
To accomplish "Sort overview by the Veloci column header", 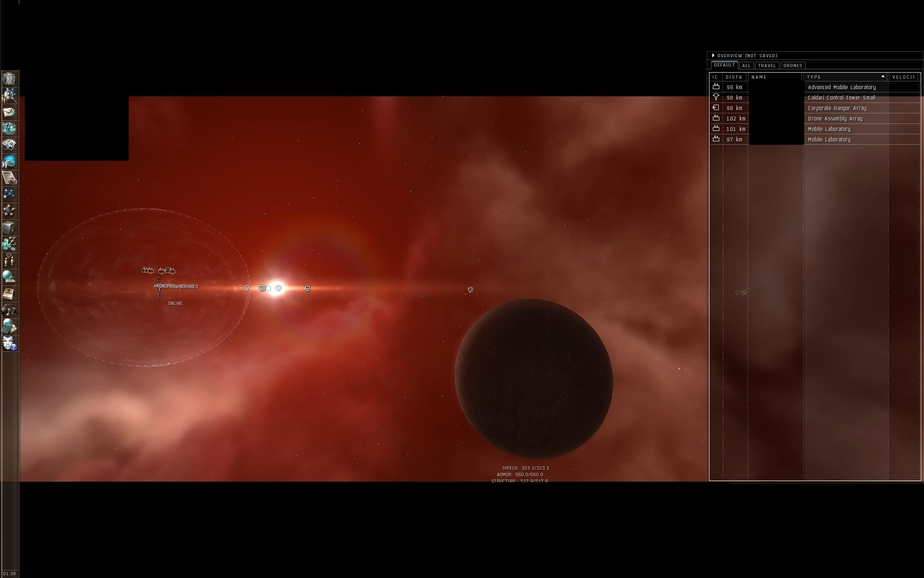I will point(904,77).
